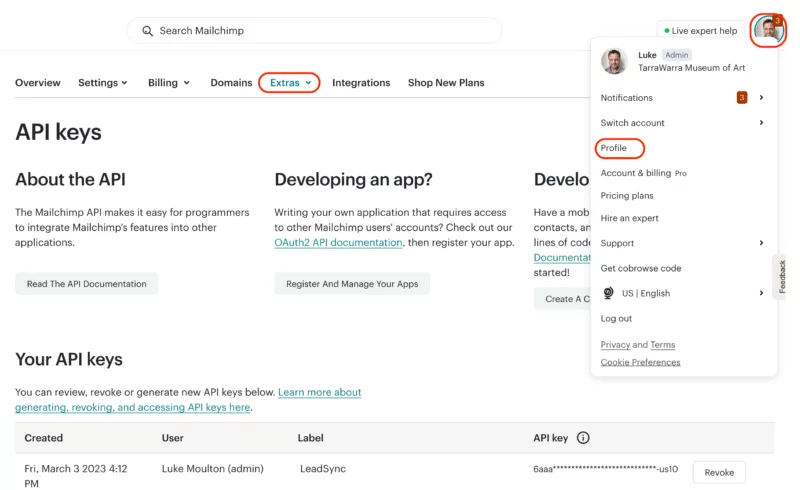Select Profile from account menu
The height and width of the screenshot is (490, 800).
pos(614,148)
